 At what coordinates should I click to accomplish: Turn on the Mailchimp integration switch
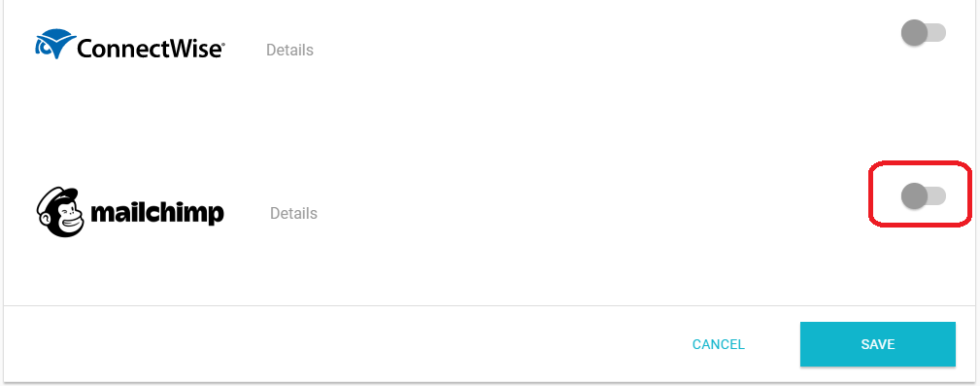pos(923,195)
